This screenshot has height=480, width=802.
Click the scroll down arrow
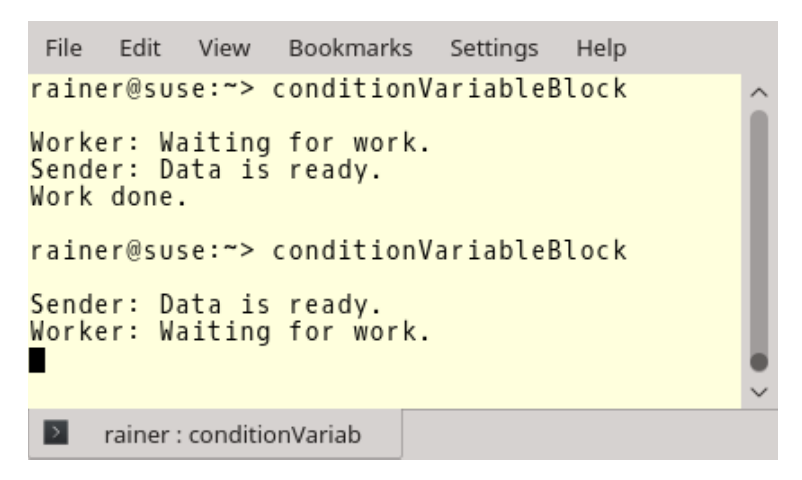[x=759, y=392]
